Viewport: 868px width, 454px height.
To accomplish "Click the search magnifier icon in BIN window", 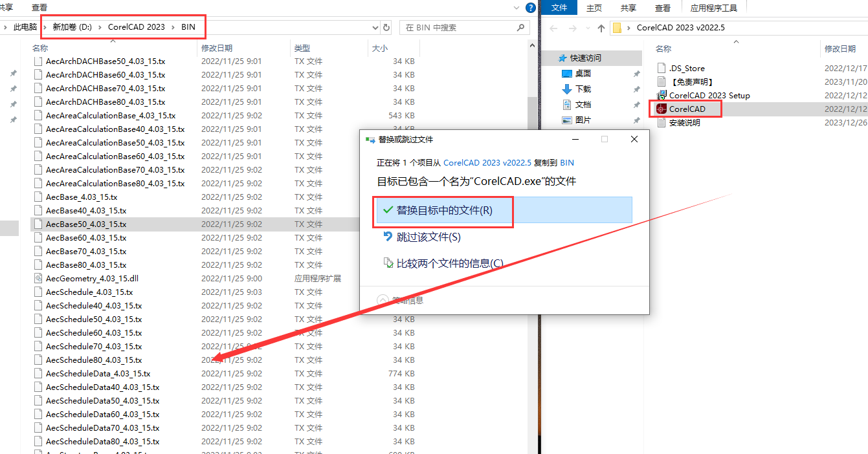I will coord(521,27).
